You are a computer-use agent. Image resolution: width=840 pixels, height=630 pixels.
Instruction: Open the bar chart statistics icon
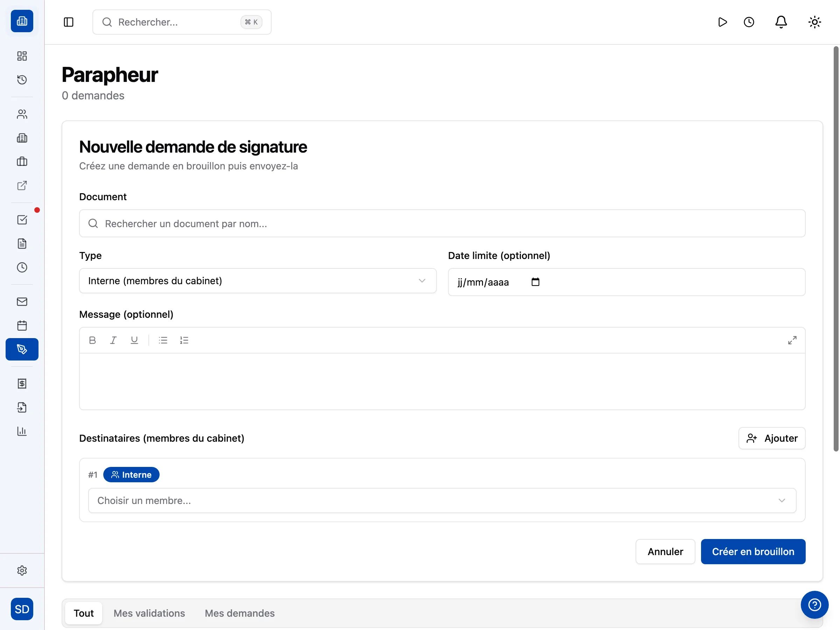pyautogui.click(x=22, y=431)
